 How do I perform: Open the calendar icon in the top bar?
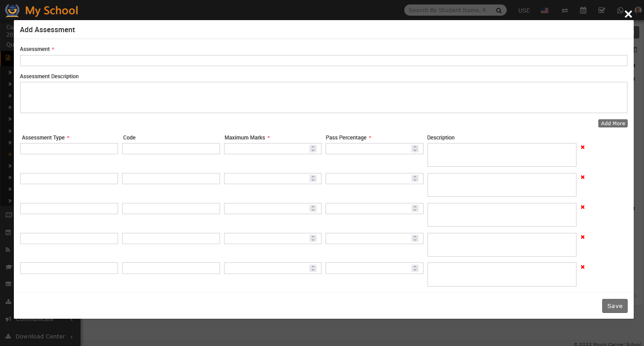583,10
